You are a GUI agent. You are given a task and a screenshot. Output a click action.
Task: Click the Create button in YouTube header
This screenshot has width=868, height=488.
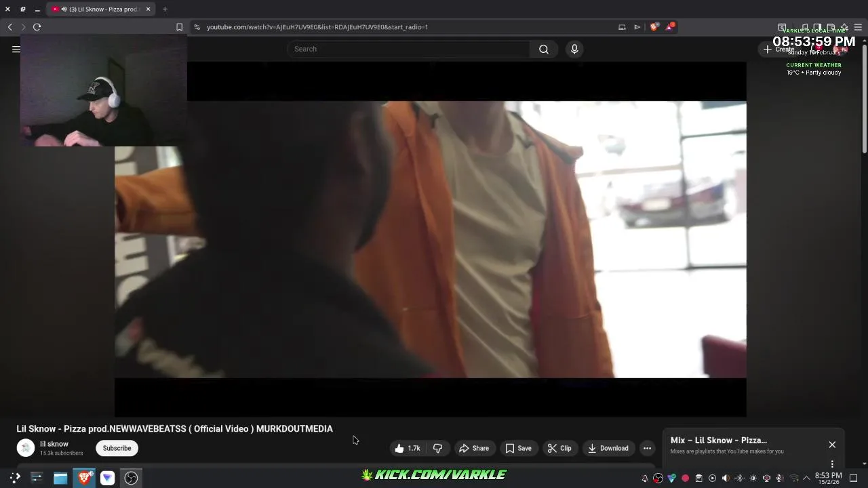click(x=778, y=49)
